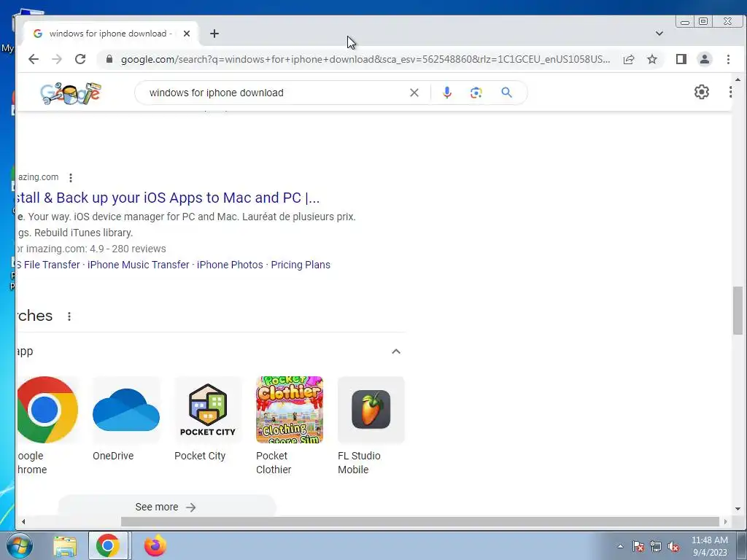Open options menu beside imazing.com result

pos(71,178)
